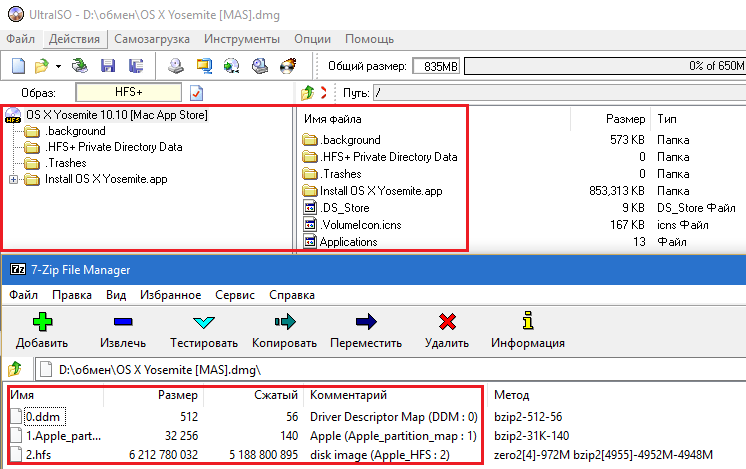This screenshot has height=469, width=746.
Task: Expand the Install OS X Yosemite.app tree node
Action: pos(13,179)
